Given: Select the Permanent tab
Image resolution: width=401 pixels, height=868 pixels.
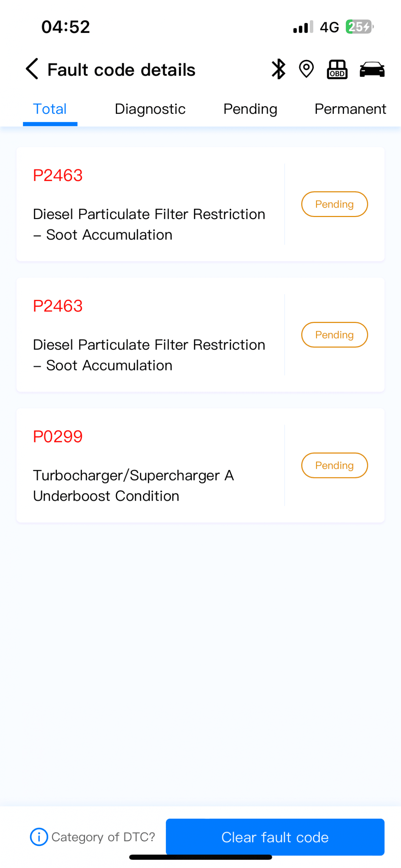Looking at the screenshot, I should click(350, 109).
